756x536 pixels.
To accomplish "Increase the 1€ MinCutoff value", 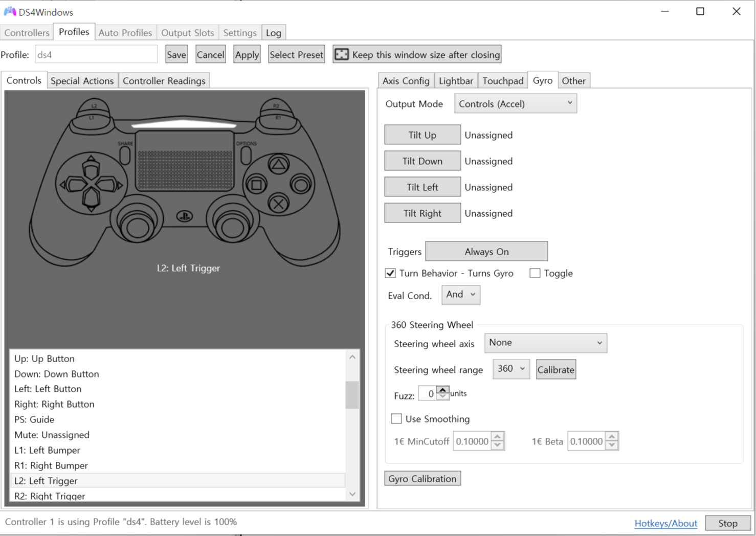I will click(498, 437).
